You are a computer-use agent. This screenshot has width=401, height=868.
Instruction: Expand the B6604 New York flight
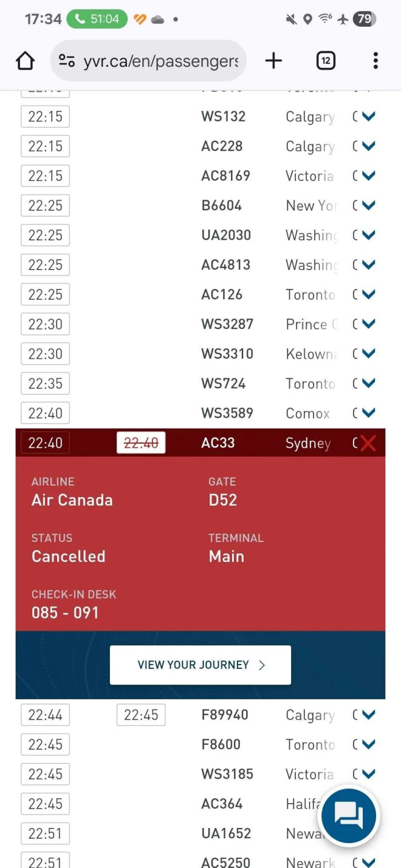(368, 206)
